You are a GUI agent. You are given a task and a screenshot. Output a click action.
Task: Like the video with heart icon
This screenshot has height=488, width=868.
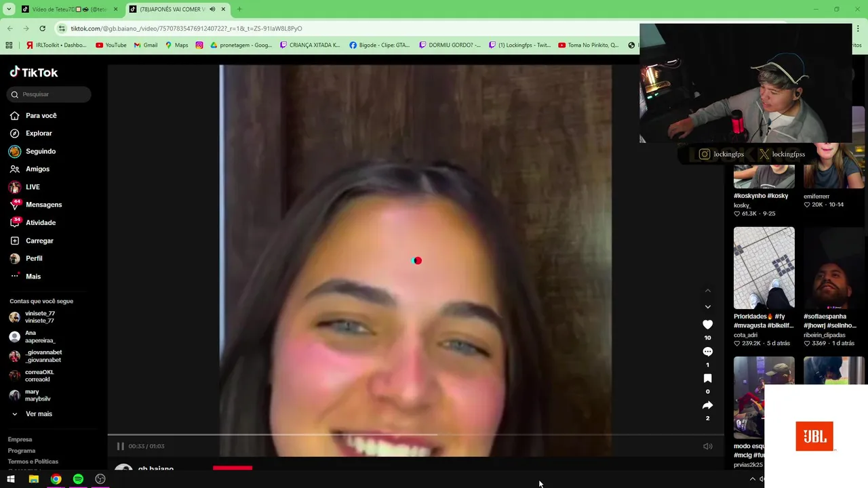coord(707,325)
